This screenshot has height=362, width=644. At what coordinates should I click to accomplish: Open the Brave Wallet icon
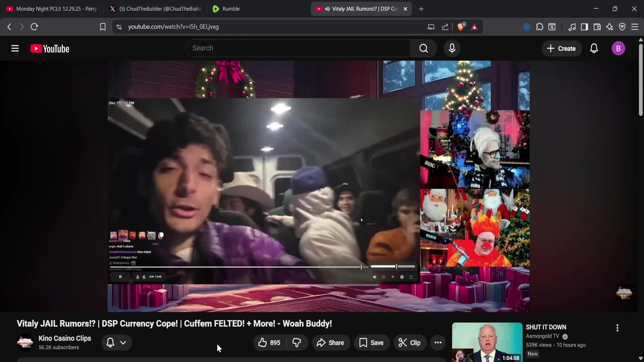tap(597, 27)
